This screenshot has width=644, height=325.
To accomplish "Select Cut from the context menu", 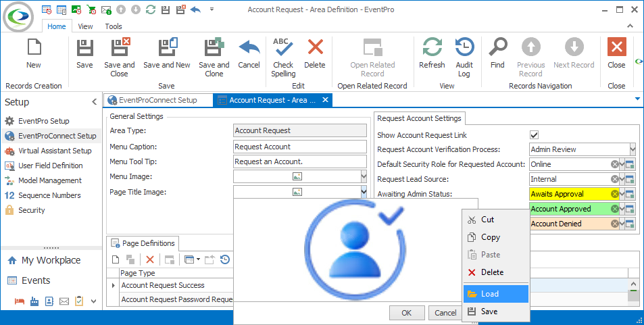I will [496, 220].
